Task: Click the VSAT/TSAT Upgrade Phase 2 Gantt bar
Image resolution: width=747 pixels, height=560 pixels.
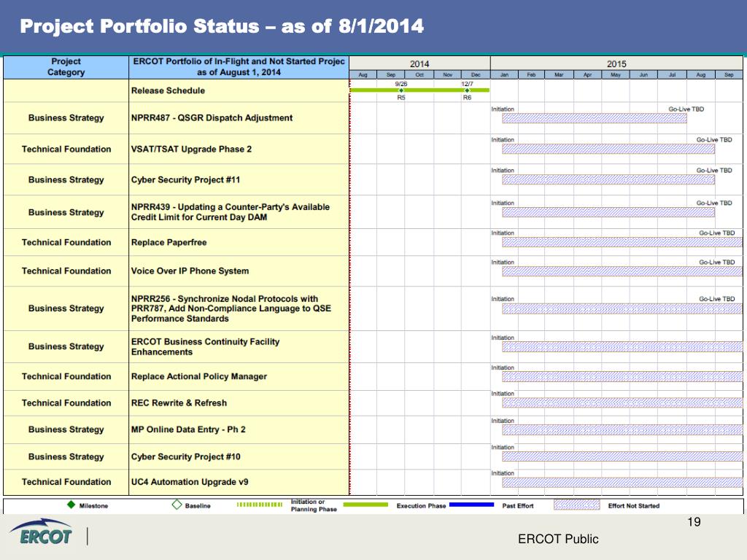Action: [x=608, y=149]
